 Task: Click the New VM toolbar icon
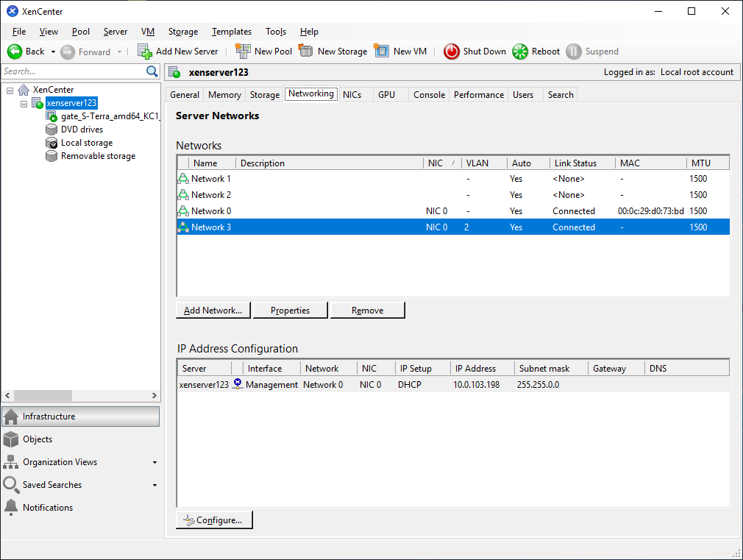(381, 50)
